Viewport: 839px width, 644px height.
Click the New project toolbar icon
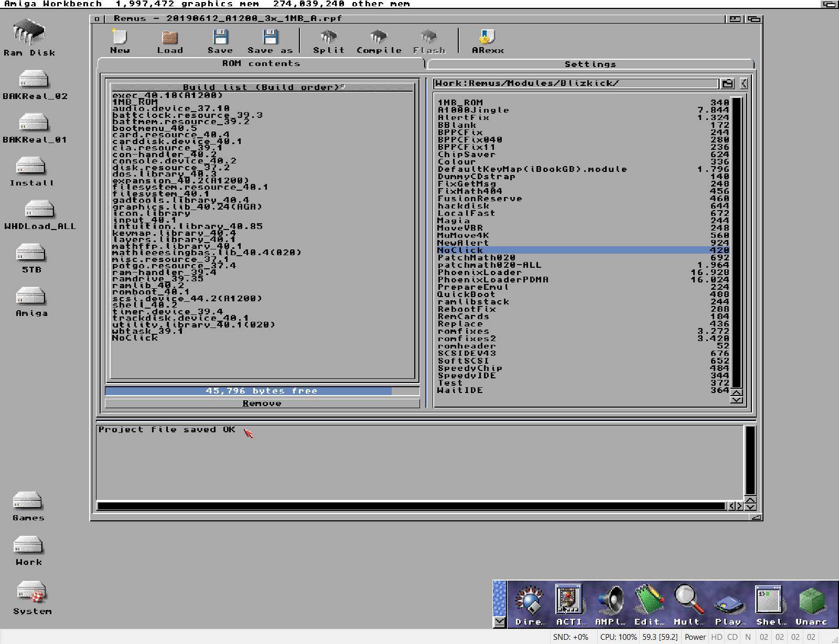tap(120, 41)
